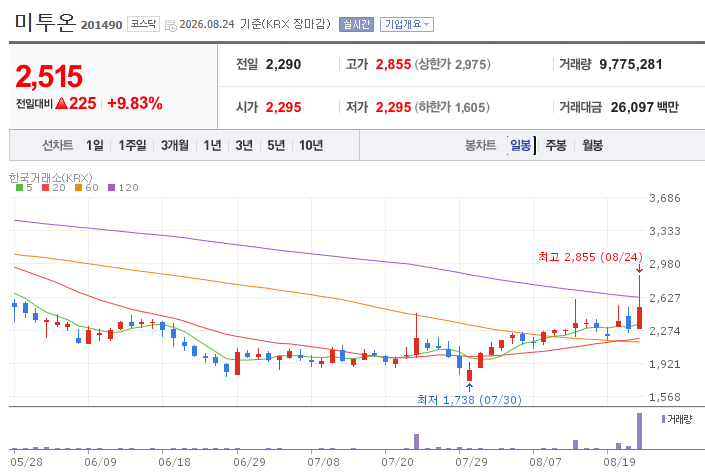Click the current price 2,515

pos(49,76)
